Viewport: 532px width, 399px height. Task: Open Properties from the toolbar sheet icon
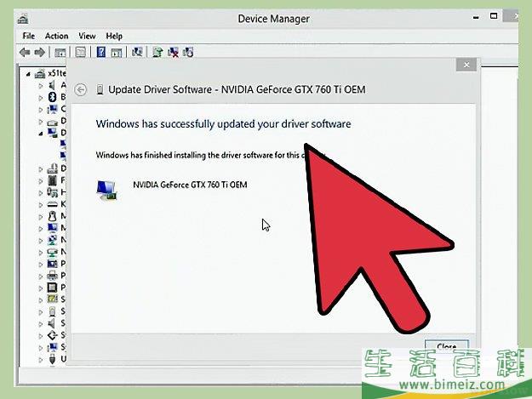click(80, 53)
